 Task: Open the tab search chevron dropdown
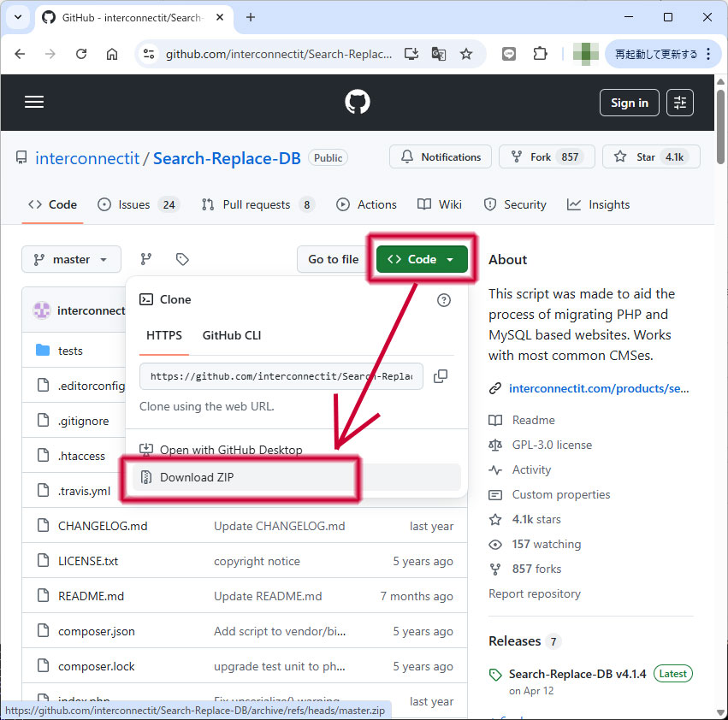point(18,18)
